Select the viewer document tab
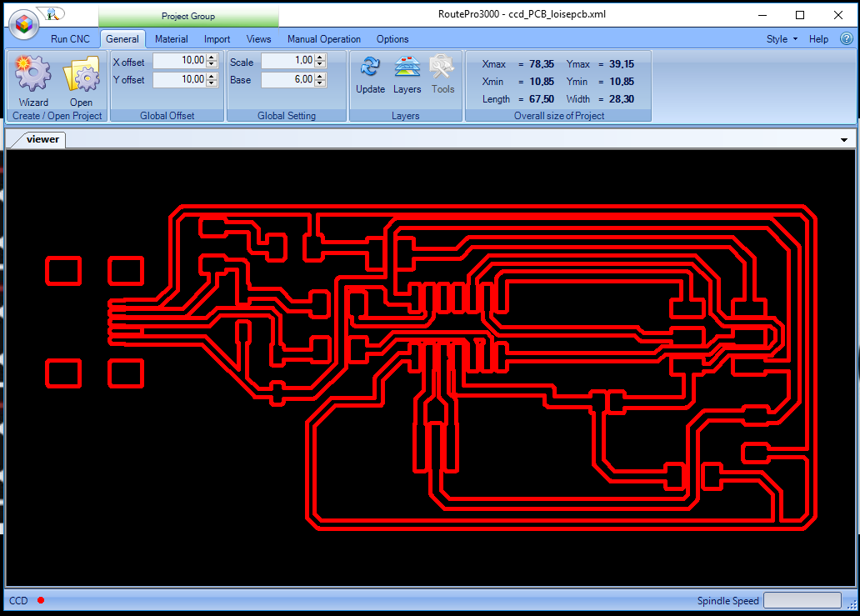 [42, 139]
